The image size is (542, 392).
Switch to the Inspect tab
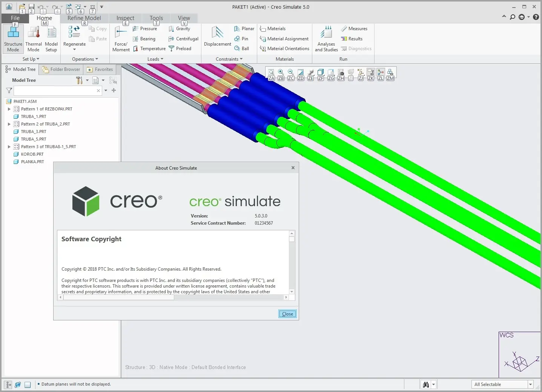(x=125, y=18)
